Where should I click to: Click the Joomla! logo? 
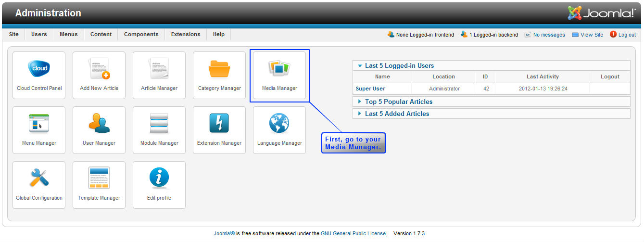tap(602, 13)
